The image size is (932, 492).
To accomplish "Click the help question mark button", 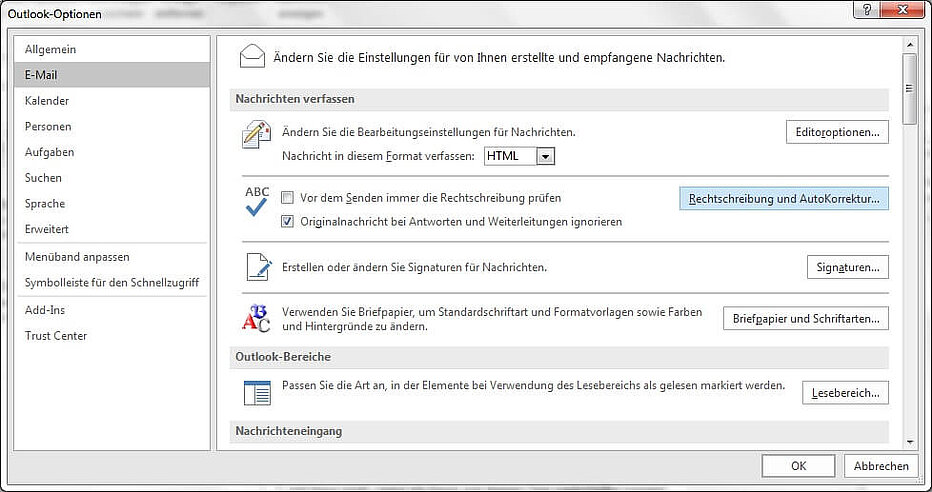I will [869, 10].
